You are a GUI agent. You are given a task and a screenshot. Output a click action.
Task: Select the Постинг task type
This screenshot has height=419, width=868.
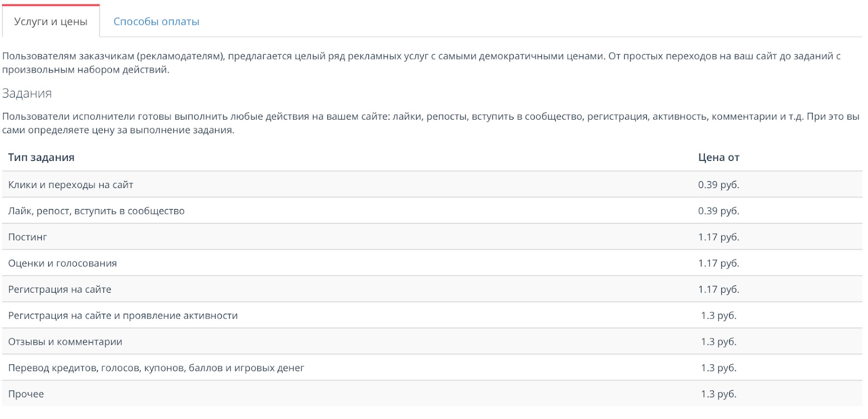click(432, 237)
